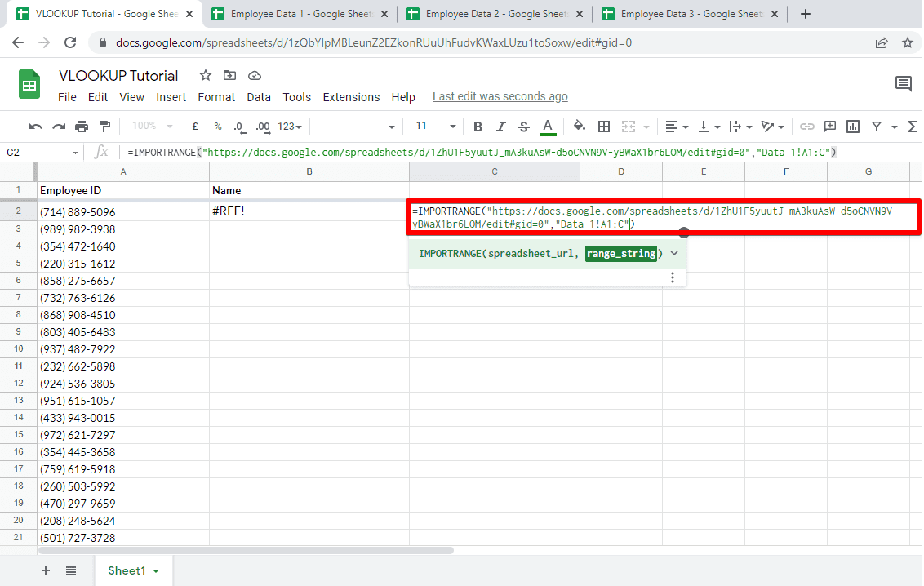This screenshot has width=924, height=586.
Task: Apply bold formatting from the toolbar
Action: pyautogui.click(x=478, y=127)
